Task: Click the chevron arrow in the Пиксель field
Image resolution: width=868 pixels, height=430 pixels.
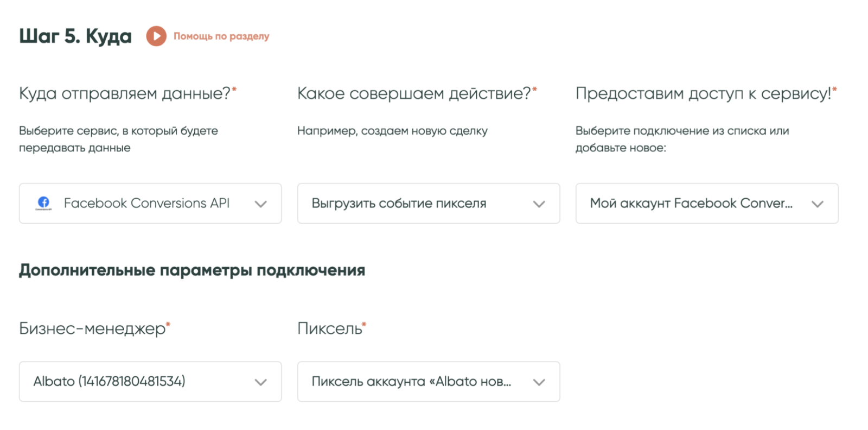Action: tap(539, 382)
